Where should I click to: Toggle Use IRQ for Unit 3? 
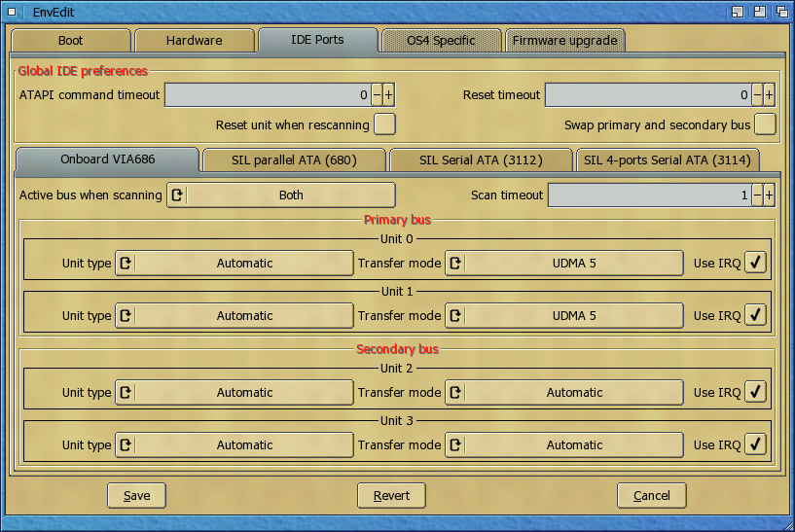755,444
